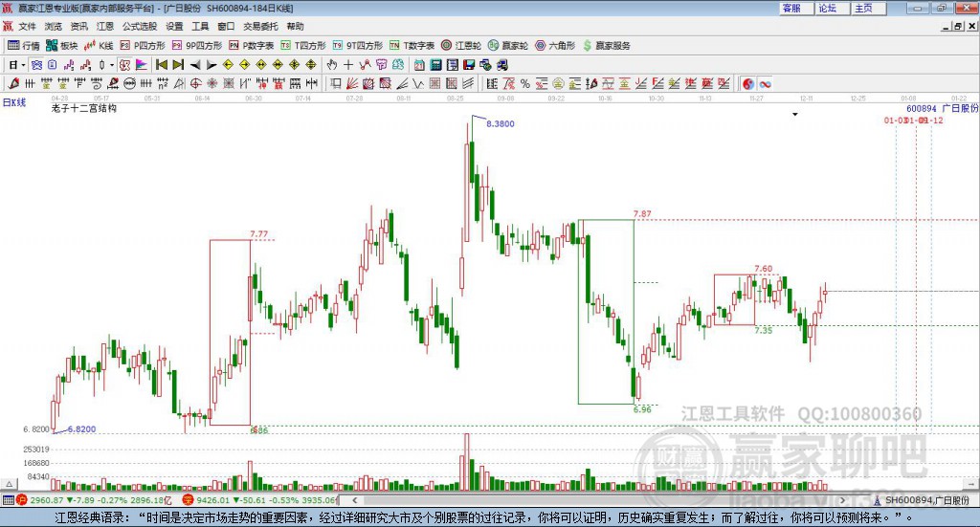The width and height of the screenshot is (980, 527).
Task: Click the zigzag wave line tool
Action: click(x=419, y=83)
